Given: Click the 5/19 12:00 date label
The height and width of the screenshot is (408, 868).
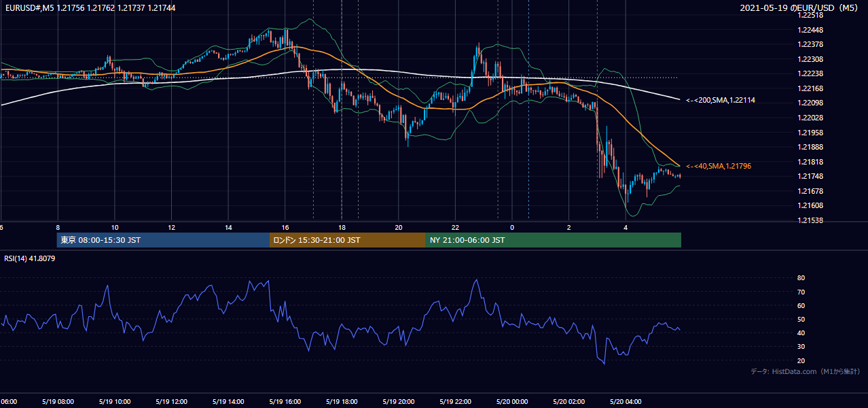Looking at the screenshot, I should [171, 401].
